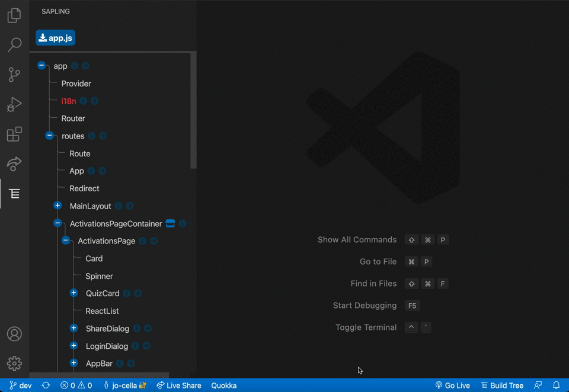Screen dimensions: 569x392
Task: Click Go Live in status bar
Action: tap(452, 385)
